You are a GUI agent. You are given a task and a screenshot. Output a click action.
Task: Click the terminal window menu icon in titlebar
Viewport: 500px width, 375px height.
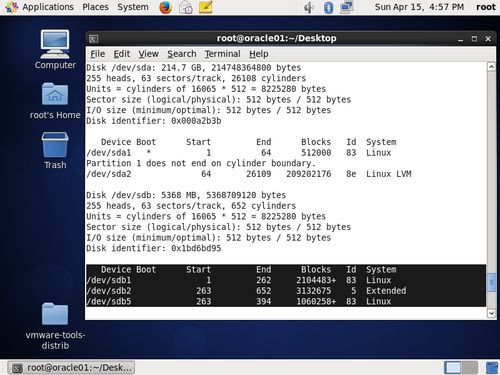coord(94,39)
